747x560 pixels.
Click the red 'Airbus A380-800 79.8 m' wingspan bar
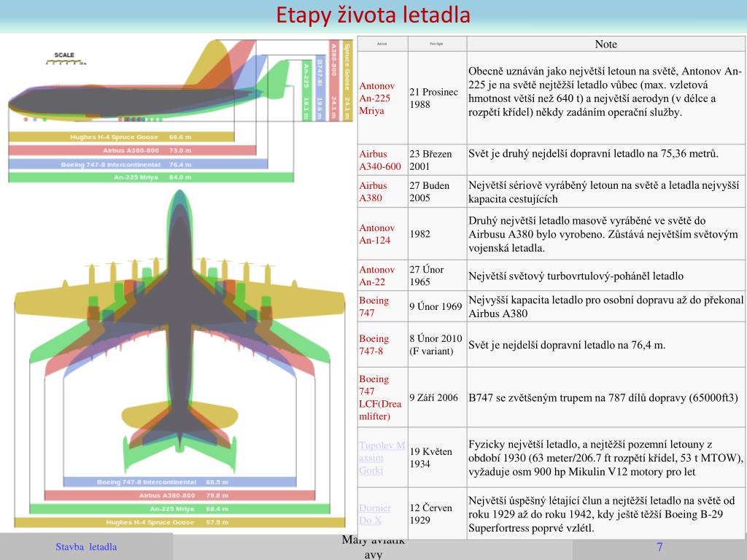179,495
